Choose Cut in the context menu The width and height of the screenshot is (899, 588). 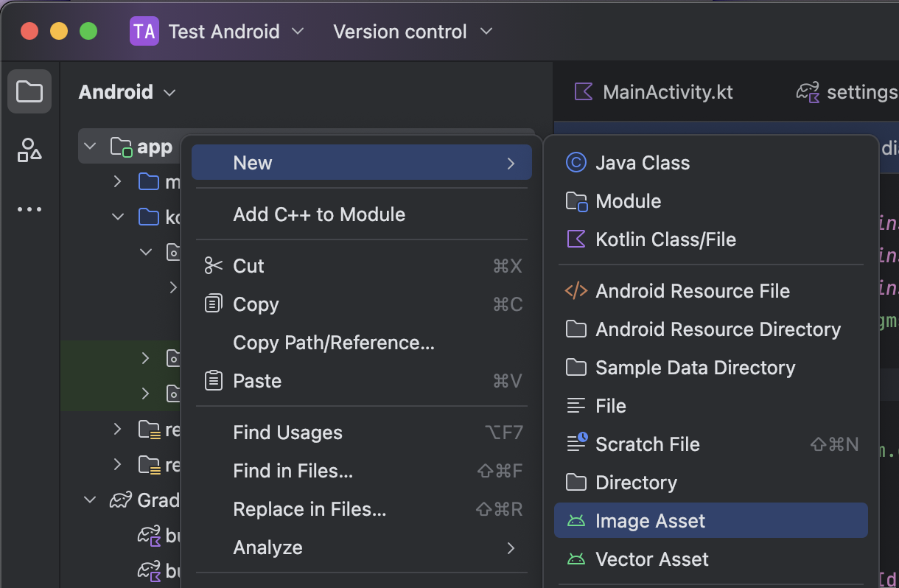click(362, 266)
